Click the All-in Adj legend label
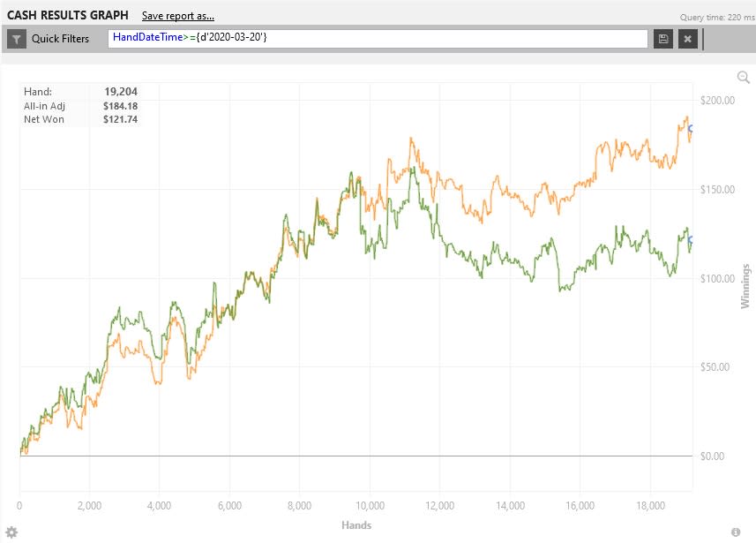Screen dimensions: 756x543 [44, 106]
